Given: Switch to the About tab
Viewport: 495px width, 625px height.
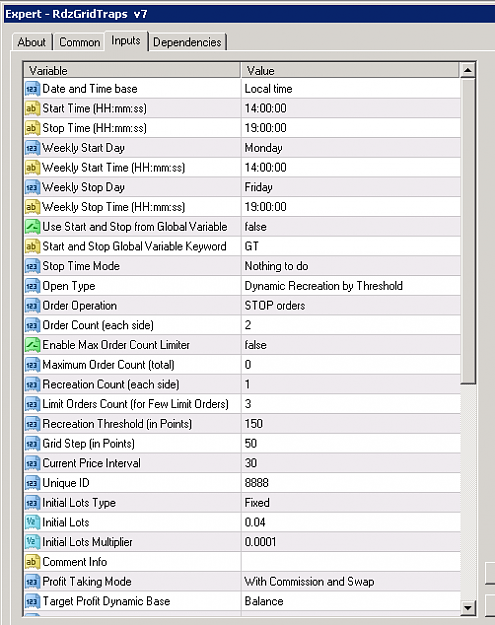Looking at the screenshot, I should click(x=31, y=42).
